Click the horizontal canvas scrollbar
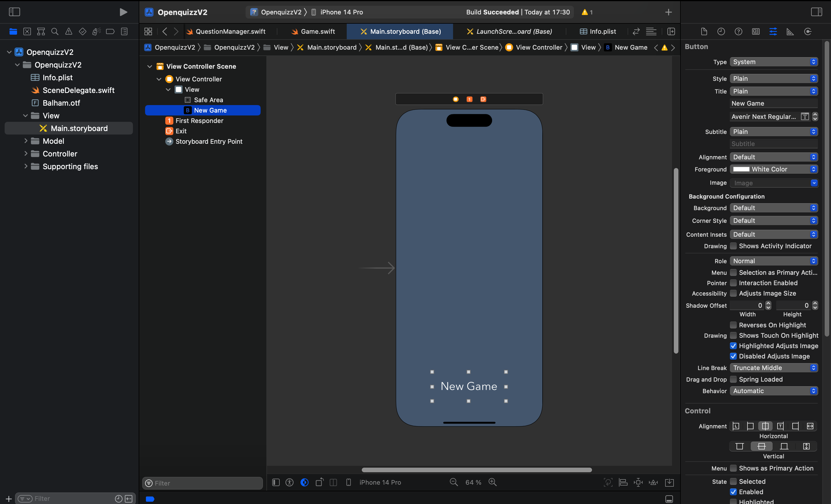The image size is (831, 504). pos(476,470)
